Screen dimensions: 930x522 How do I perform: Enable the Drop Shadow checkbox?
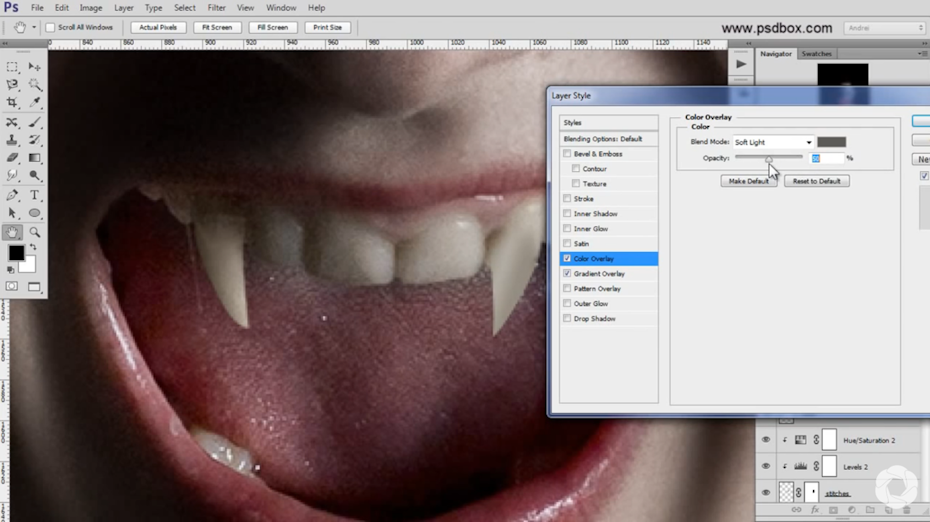click(x=567, y=319)
